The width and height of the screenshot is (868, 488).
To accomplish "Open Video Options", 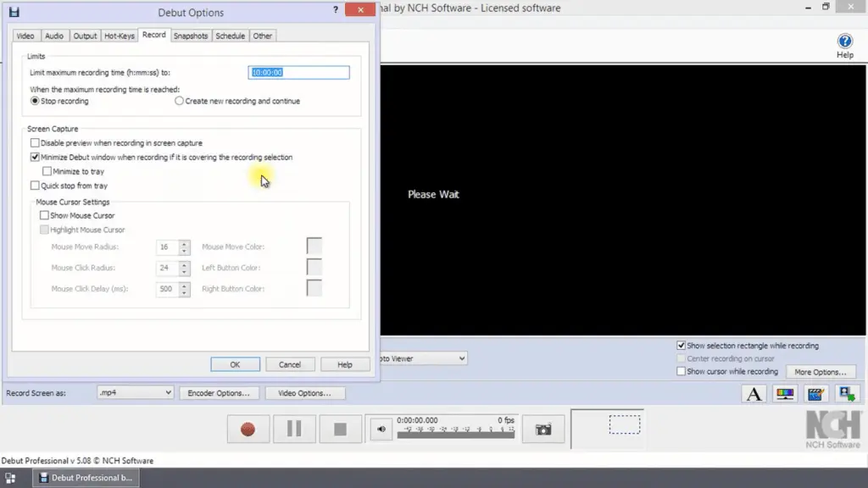I will click(304, 393).
